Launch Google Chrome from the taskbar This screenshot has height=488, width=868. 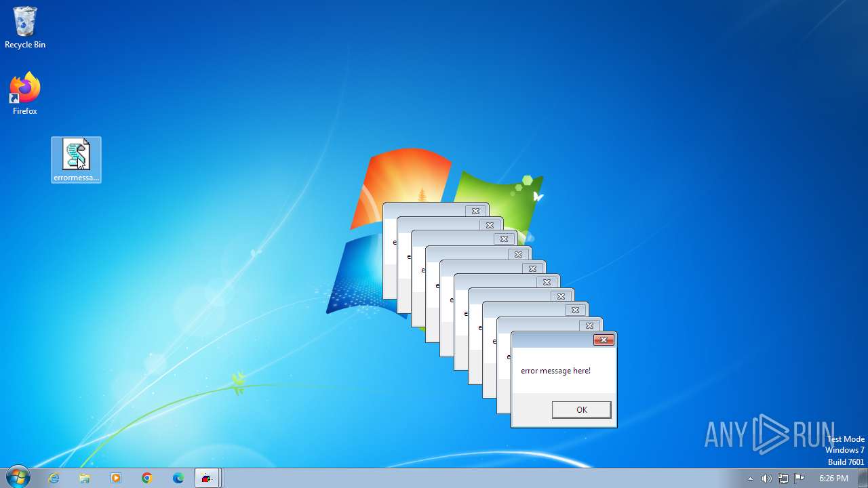[147, 478]
